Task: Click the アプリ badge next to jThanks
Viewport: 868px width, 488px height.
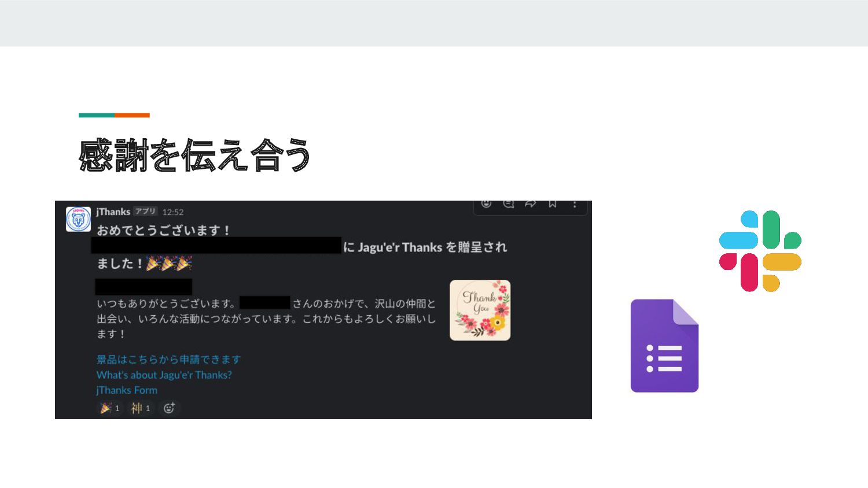Action: click(x=145, y=212)
